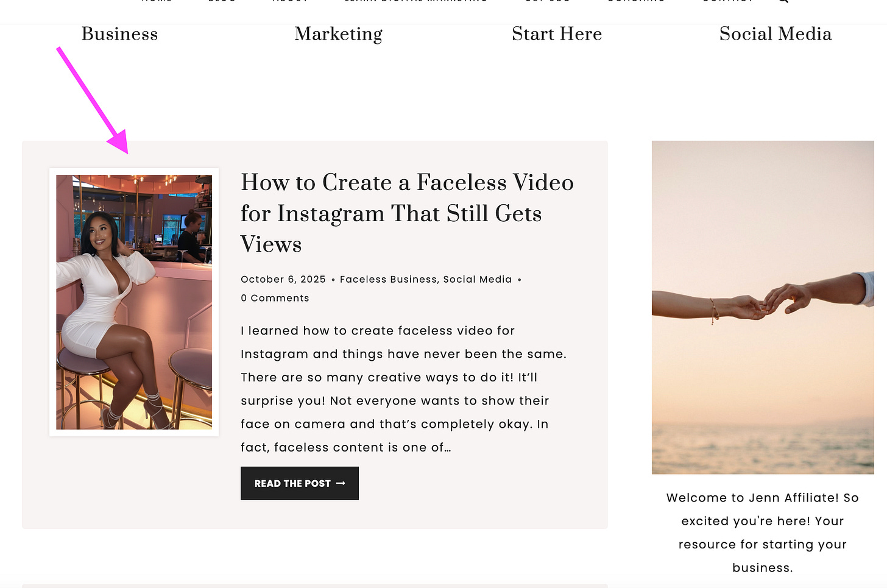Open the Start Here heading link

click(557, 34)
